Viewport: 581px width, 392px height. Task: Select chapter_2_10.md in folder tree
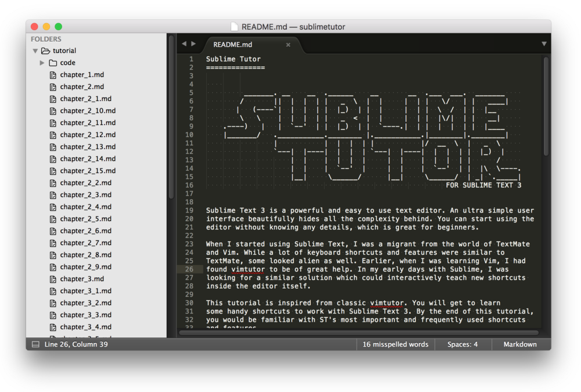tap(88, 111)
